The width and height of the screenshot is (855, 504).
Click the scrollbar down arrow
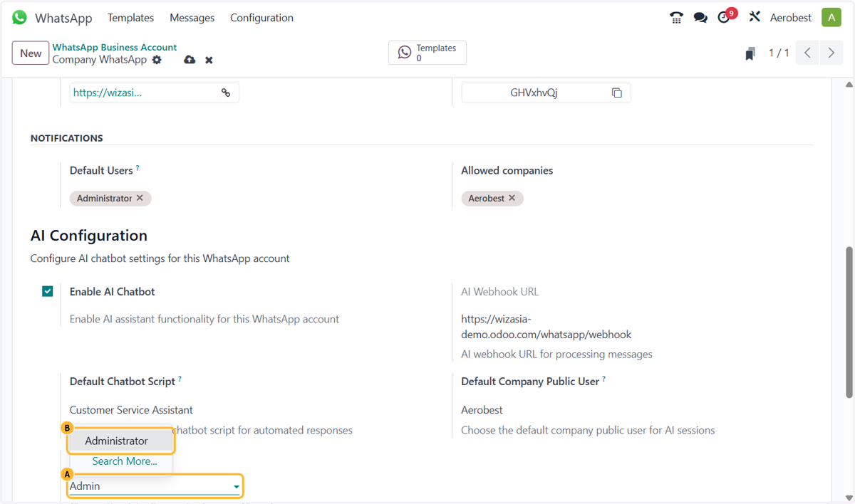[x=849, y=498]
